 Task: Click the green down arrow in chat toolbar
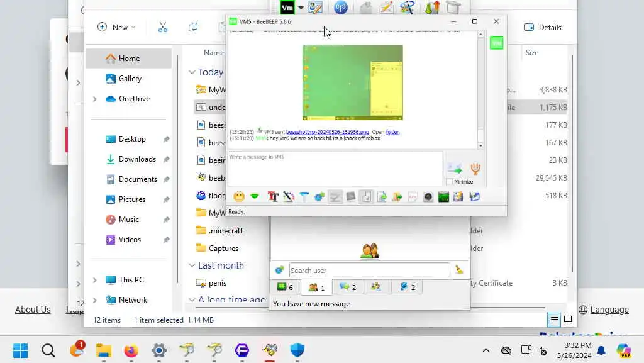pyautogui.click(x=255, y=197)
